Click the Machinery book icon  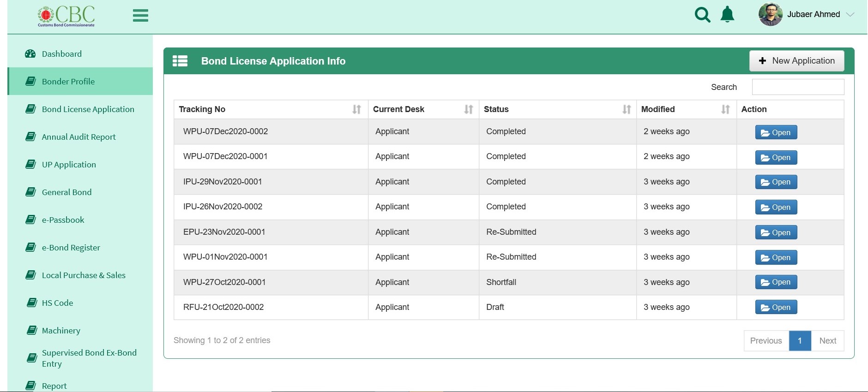point(31,331)
